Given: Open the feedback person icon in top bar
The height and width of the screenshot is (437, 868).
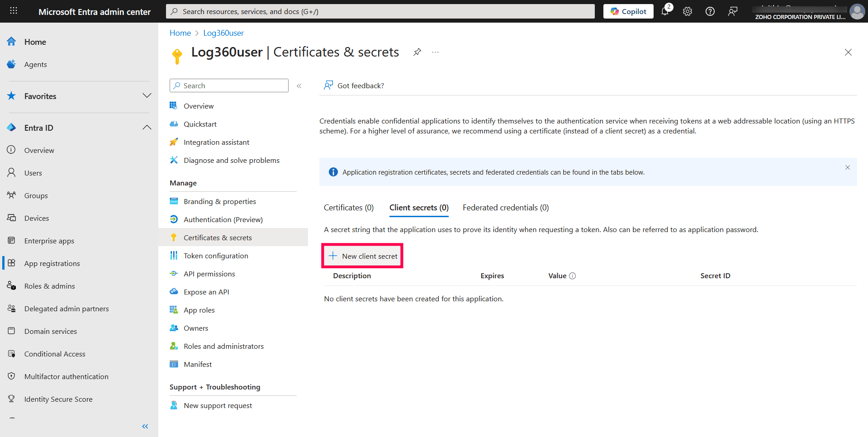Looking at the screenshot, I should pos(733,11).
